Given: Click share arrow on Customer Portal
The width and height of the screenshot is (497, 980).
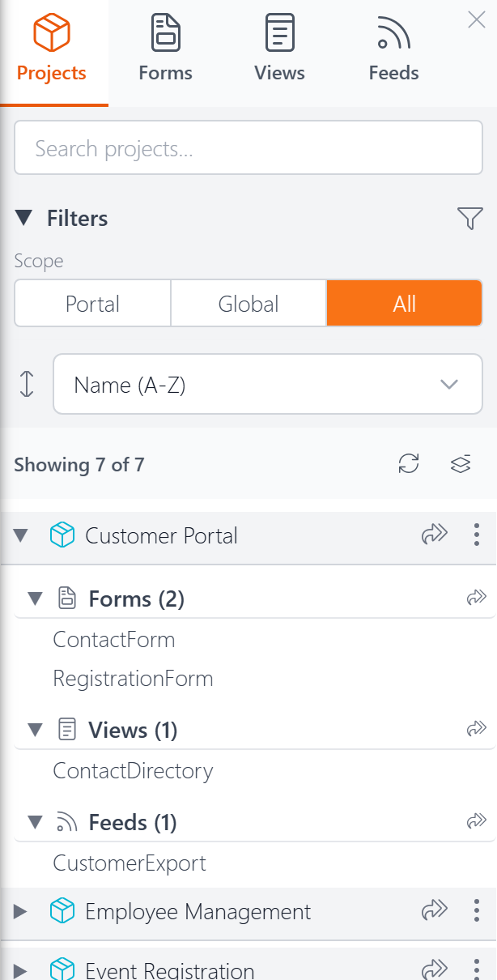Looking at the screenshot, I should coord(435,535).
